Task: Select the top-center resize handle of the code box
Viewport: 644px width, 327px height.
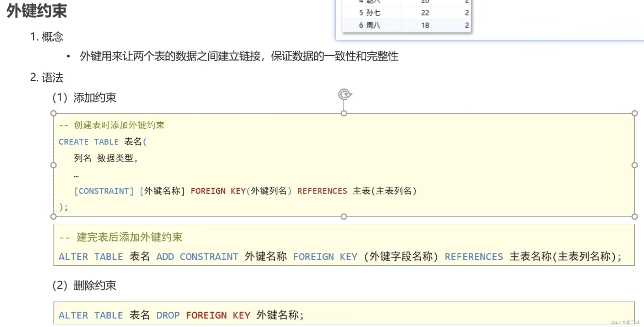Action: pos(344,113)
